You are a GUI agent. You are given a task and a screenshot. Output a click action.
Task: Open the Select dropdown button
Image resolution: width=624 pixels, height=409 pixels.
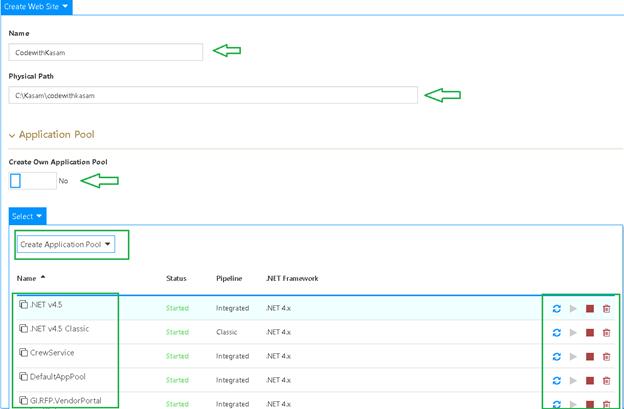[x=27, y=216]
